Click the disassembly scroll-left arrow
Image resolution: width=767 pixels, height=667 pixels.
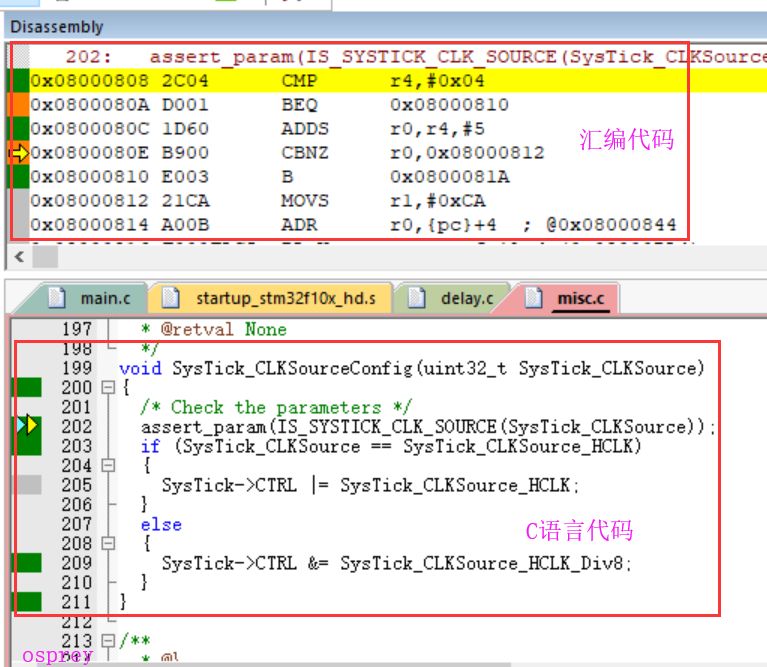click(20, 256)
